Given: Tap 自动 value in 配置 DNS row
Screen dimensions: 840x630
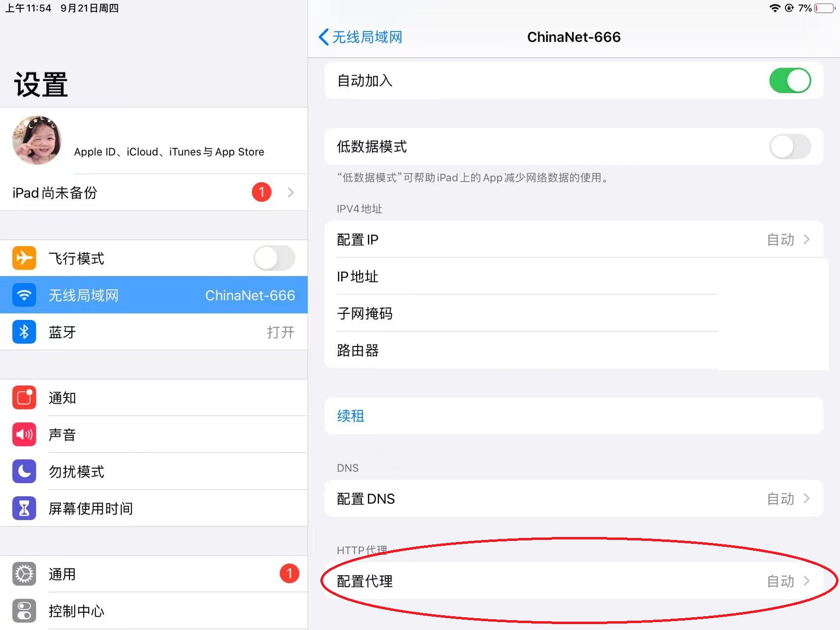Looking at the screenshot, I should (781, 499).
